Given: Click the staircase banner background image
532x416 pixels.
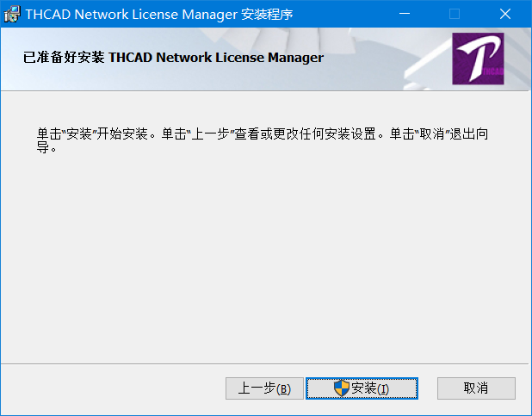Looking at the screenshot, I should pos(265,59).
